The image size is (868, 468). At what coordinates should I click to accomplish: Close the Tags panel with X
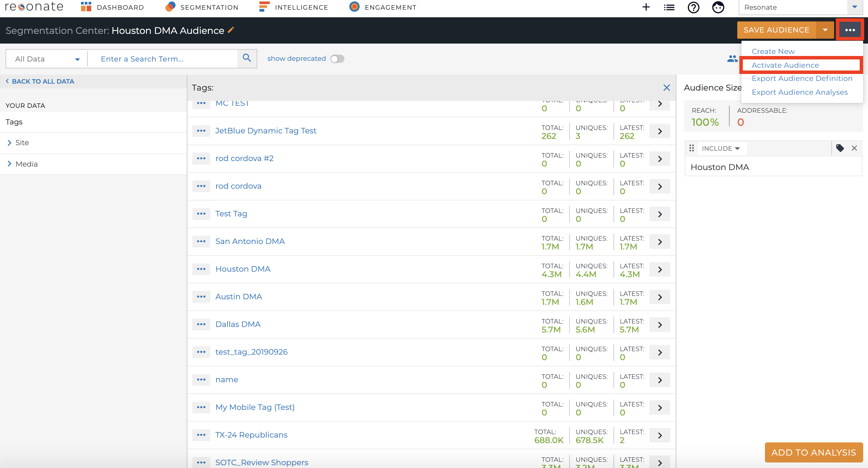(666, 88)
